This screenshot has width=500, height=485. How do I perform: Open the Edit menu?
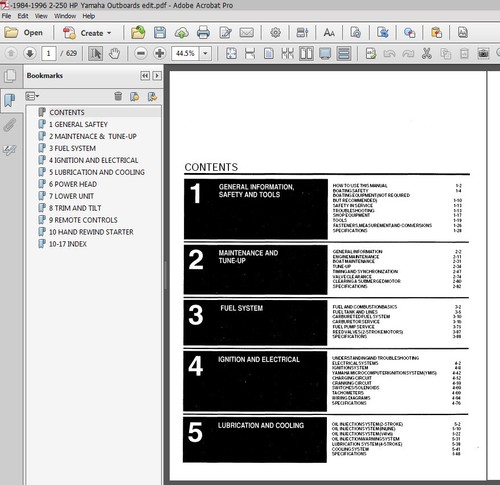click(23, 16)
